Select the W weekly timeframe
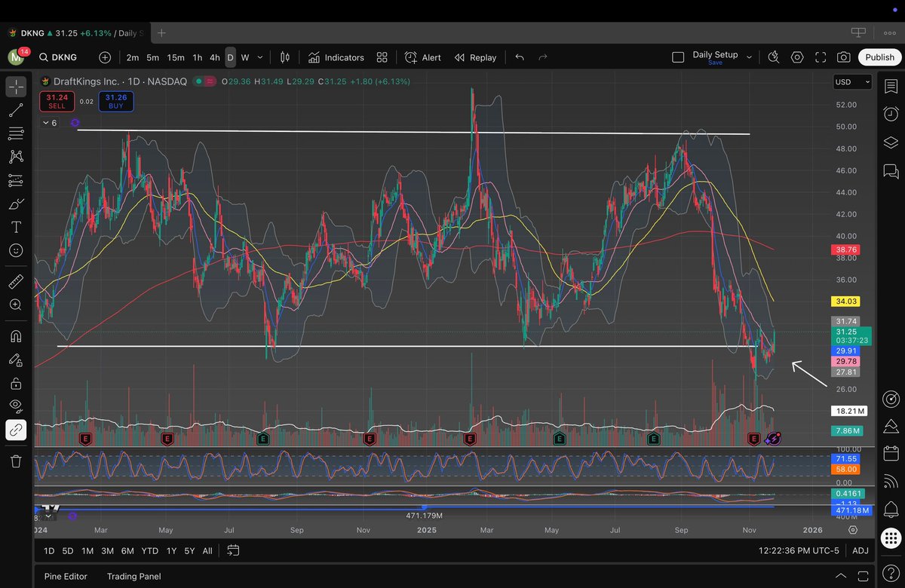This screenshot has height=588, width=905. (244, 57)
